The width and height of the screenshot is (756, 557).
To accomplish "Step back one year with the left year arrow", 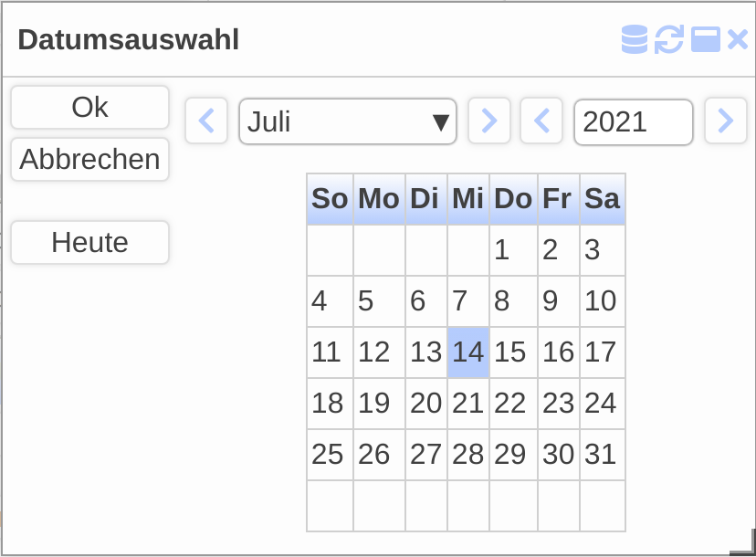I will coord(541,121).
